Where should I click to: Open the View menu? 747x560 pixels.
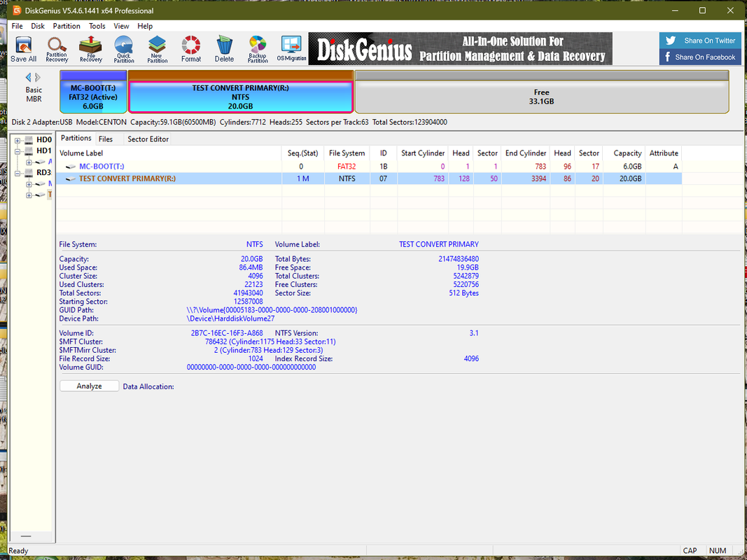[x=122, y=26]
